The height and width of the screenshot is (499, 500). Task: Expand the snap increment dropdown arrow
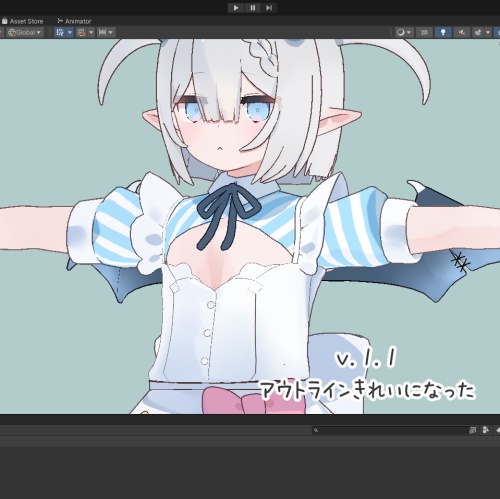(91, 32)
